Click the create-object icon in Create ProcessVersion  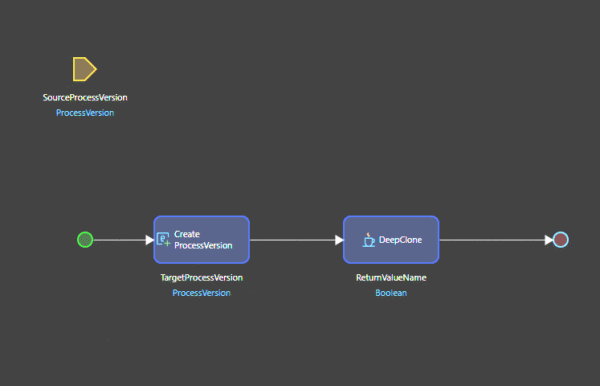click(163, 239)
